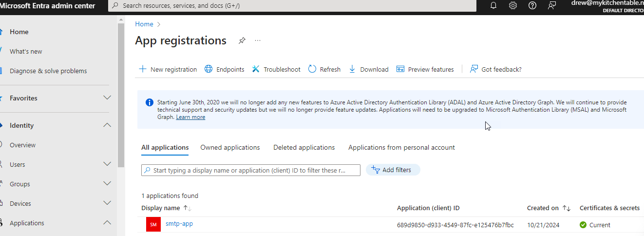
Task: Click the New registration button label
Action: [x=174, y=69]
